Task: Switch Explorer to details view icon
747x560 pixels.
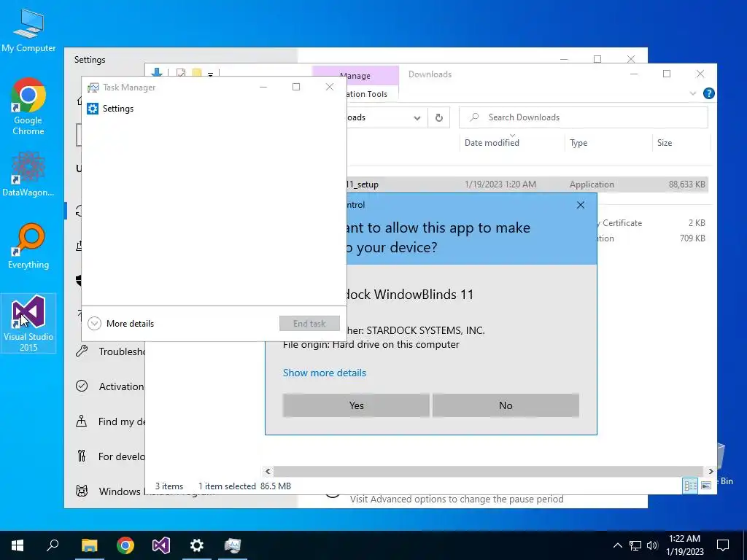Action: [690, 486]
